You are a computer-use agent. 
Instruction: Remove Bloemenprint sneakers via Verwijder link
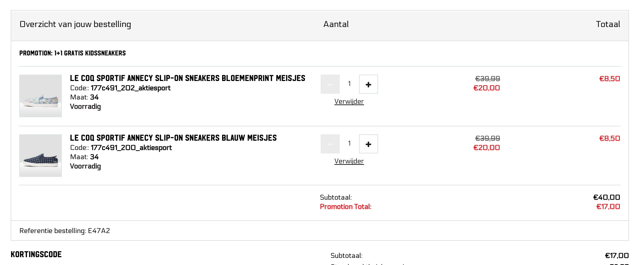[x=349, y=102]
